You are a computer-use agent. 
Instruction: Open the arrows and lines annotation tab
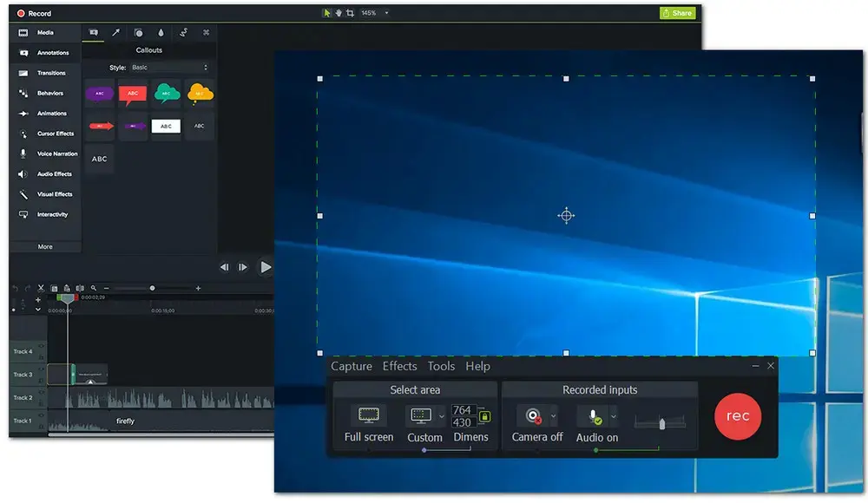115,33
